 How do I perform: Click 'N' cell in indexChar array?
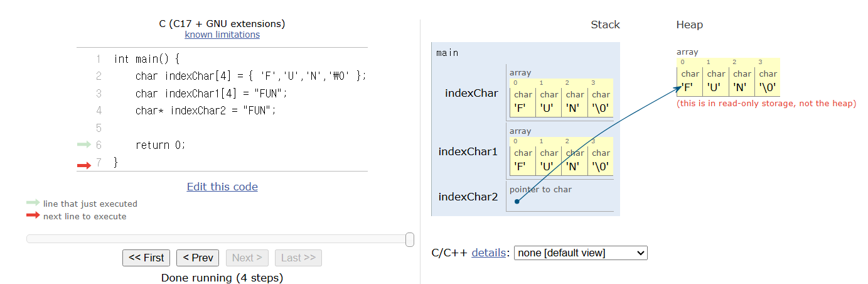point(574,101)
